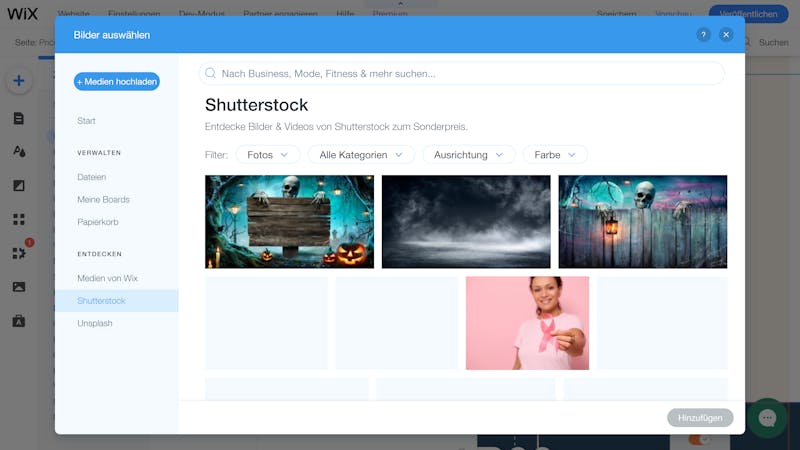Open the Fotos filter dropdown
The image size is (800, 450).
click(268, 155)
